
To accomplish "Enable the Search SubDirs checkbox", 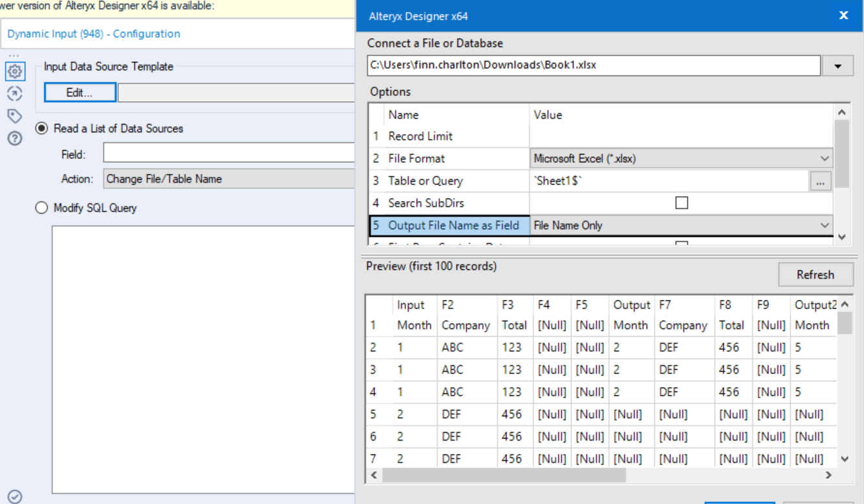I will point(681,203).
